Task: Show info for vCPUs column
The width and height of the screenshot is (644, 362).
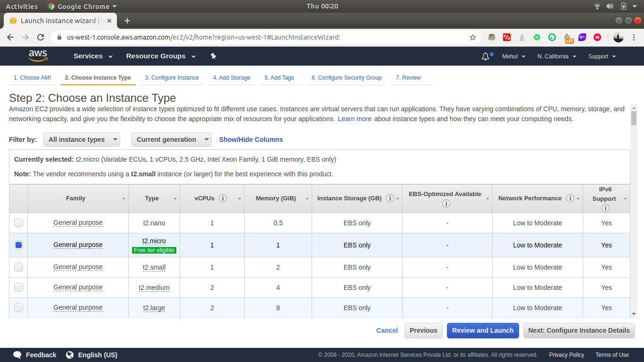Action: click(223, 198)
